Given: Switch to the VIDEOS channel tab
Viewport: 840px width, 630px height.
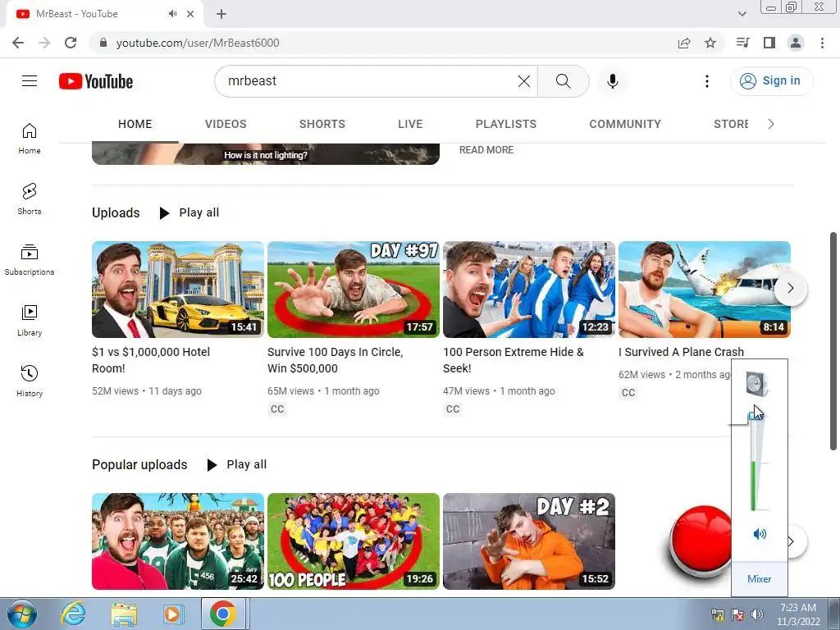Looking at the screenshot, I should point(226,125).
